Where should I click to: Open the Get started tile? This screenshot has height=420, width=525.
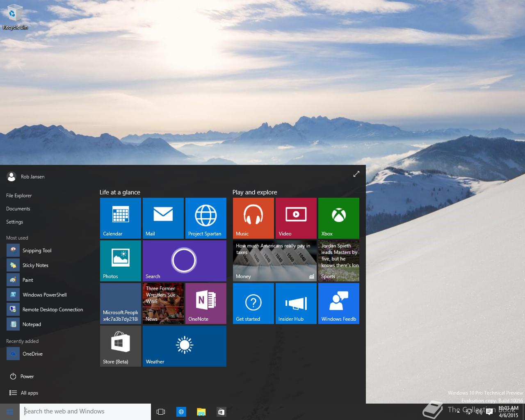[253, 304]
